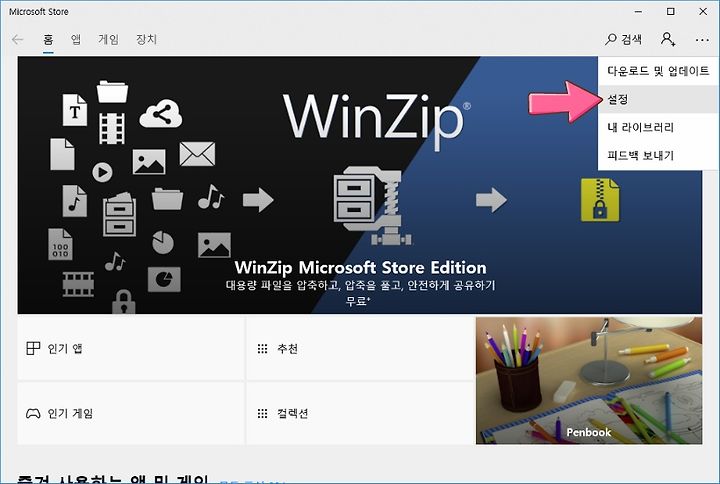The height and width of the screenshot is (484, 720).
Task: Select 다운로드 및 업데이트 menu item
Action: pyautogui.click(x=658, y=71)
